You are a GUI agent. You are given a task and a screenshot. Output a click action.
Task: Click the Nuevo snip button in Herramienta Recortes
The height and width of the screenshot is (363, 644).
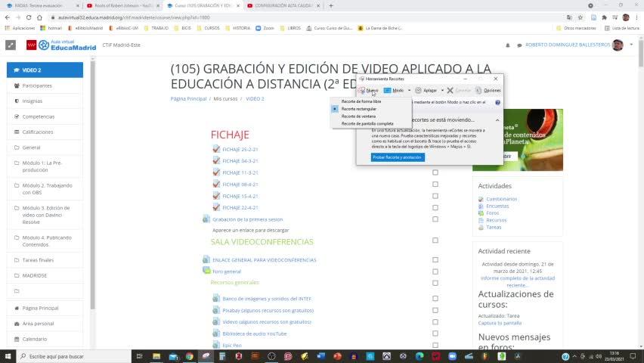point(368,91)
